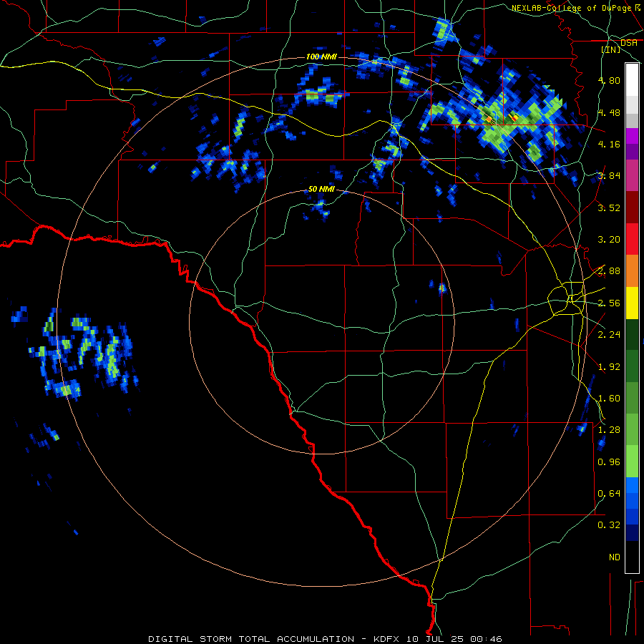Click the DSA product label above legend
Viewport: 644px width, 644px height.
point(629,43)
